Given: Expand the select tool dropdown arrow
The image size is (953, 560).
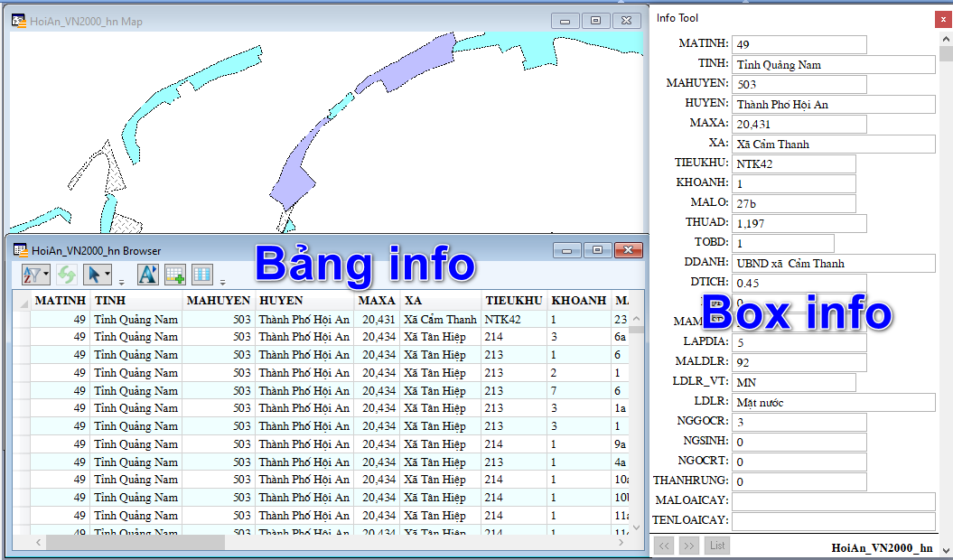Looking at the screenshot, I should click(107, 275).
